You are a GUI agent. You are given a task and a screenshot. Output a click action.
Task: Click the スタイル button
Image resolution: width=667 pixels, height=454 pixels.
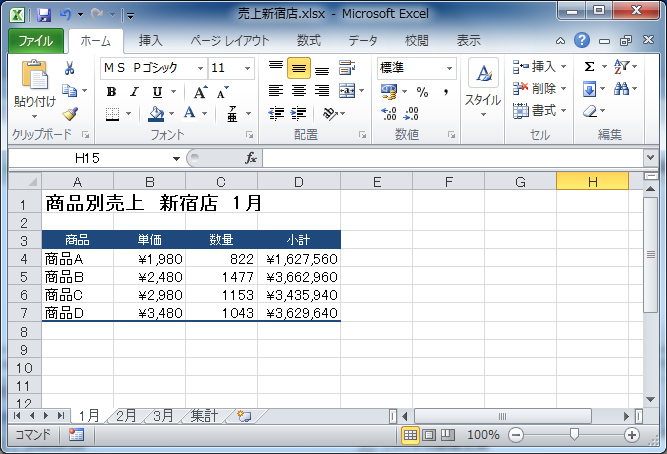pyautogui.click(x=483, y=85)
